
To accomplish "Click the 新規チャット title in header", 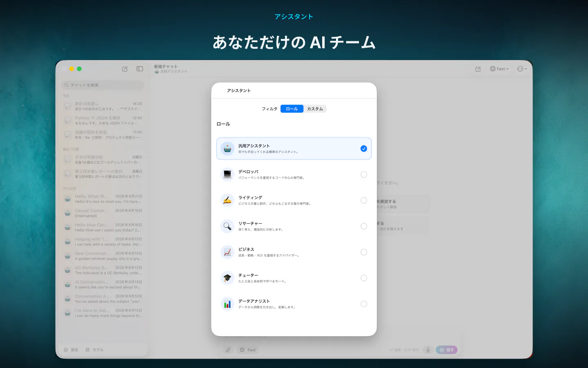I will click(x=166, y=67).
